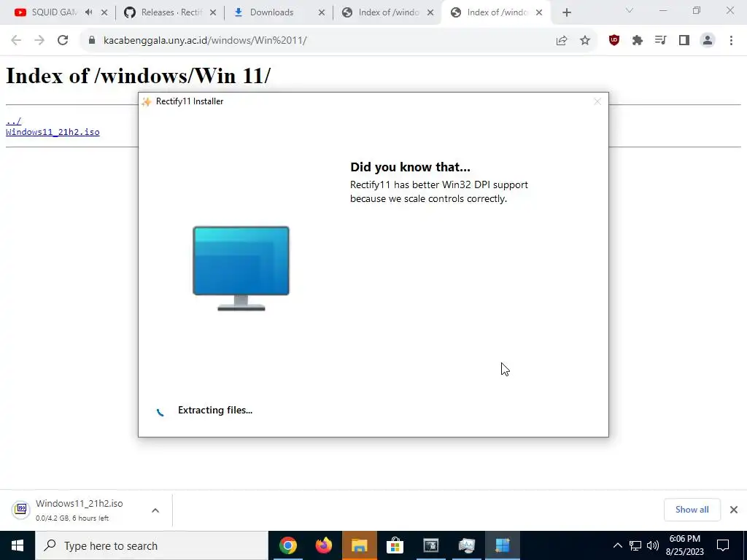The height and width of the screenshot is (560, 747).
Task: Expand download item options chevron
Action: [155, 510]
